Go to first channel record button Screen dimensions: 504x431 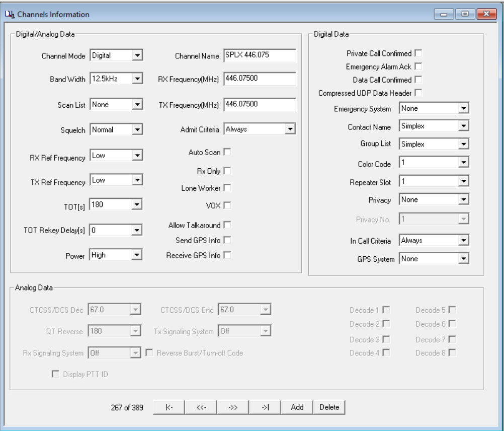coord(169,407)
